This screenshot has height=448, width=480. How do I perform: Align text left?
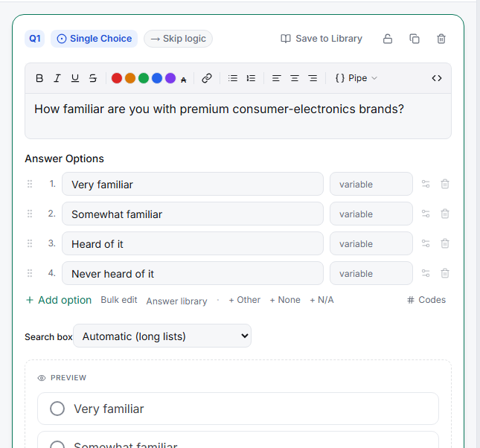coord(276,78)
